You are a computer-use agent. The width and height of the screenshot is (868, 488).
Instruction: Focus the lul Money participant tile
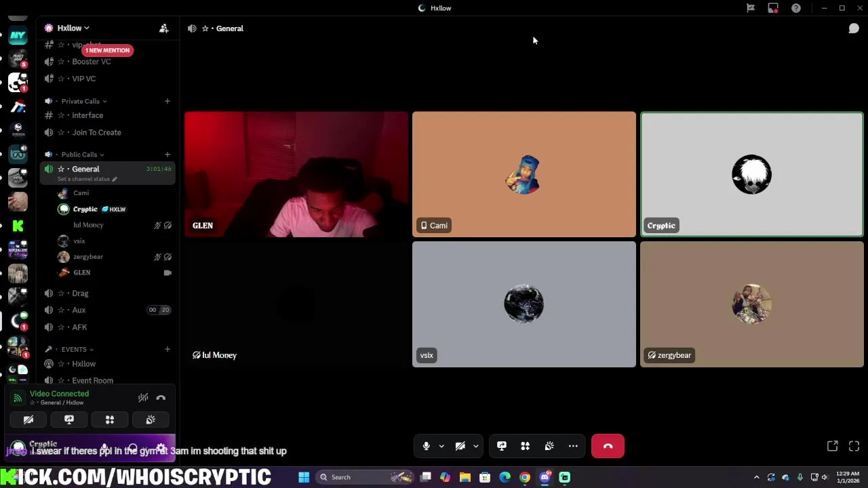pos(296,304)
